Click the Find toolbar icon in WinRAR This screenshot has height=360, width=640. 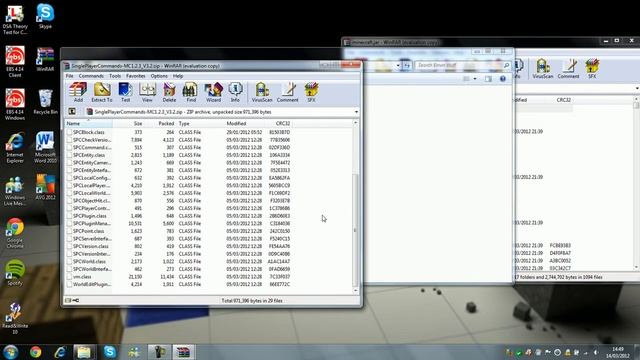[191, 92]
